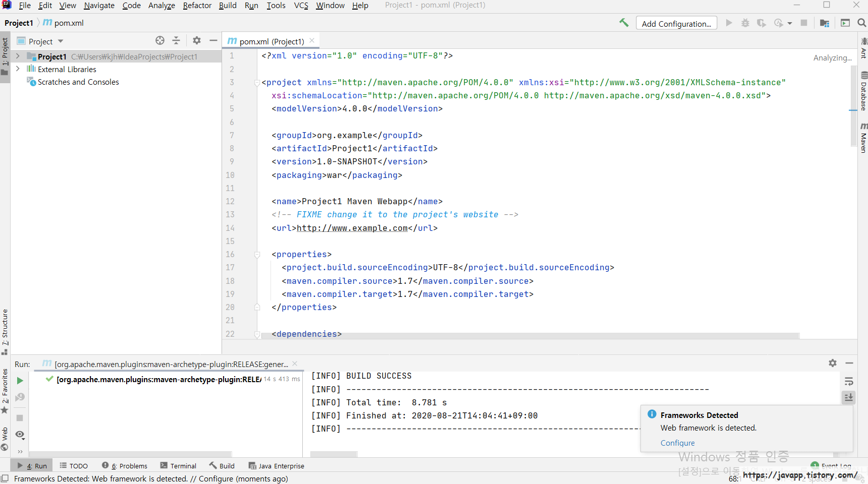Open the Analyze menu
868x484 pixels.
(x=161, y=5)
